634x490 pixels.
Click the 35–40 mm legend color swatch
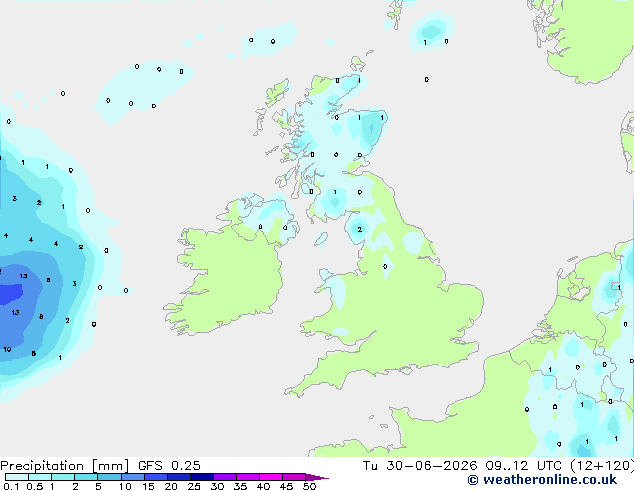247,477
